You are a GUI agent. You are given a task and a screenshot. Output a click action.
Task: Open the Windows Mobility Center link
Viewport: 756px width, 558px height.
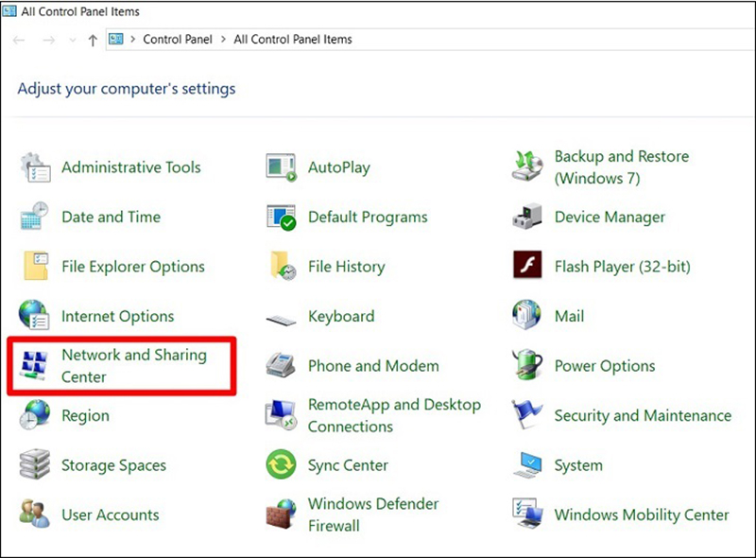(642, 514)
